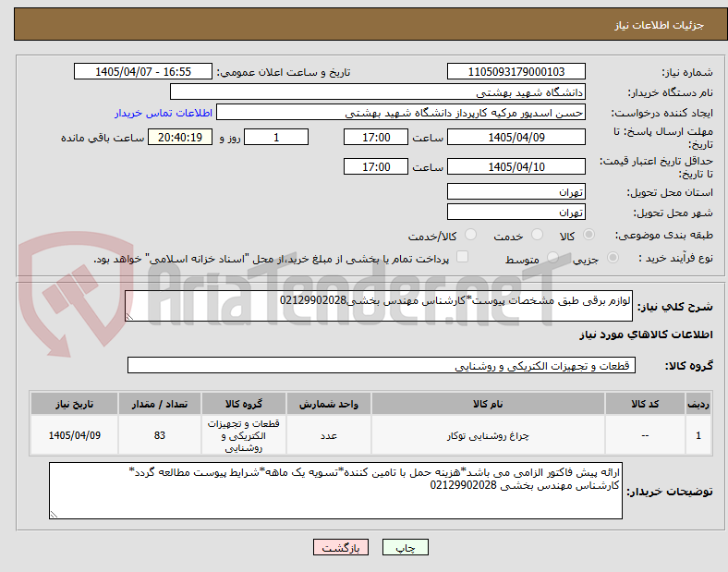Click the جزئیات اطلاعات نیاز page title
This screenshot has width=728, height=572.
click(x=660, y=25)
